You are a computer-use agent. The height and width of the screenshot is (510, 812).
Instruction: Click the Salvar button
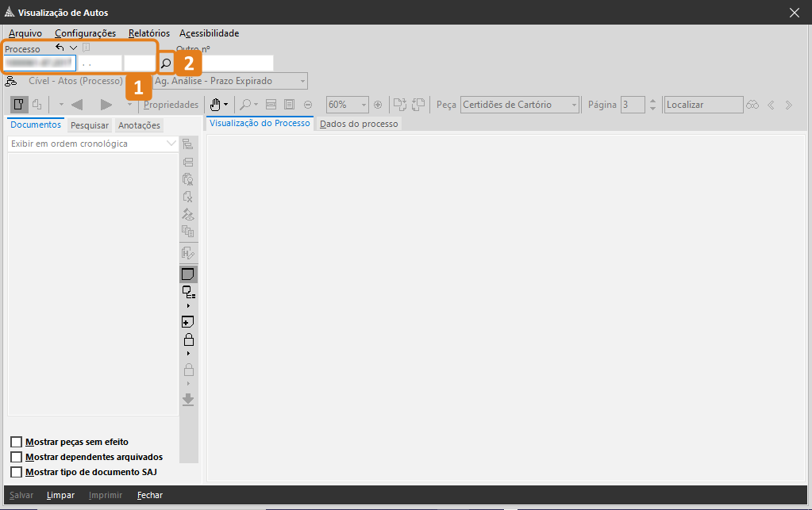21,495
